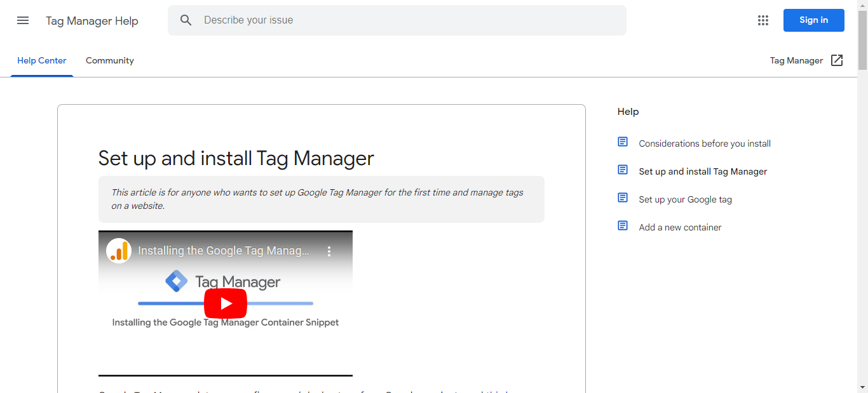The height and width of the screenshot is (393, 868).
Task: Open the Google apps grid
Action: tap(763, 20)
